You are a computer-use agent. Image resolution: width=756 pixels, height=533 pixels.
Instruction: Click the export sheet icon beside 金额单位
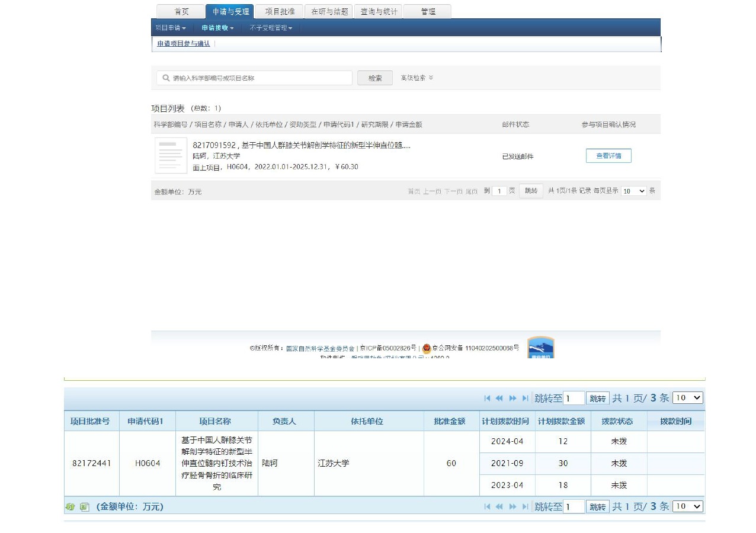(x=85, y=507)
